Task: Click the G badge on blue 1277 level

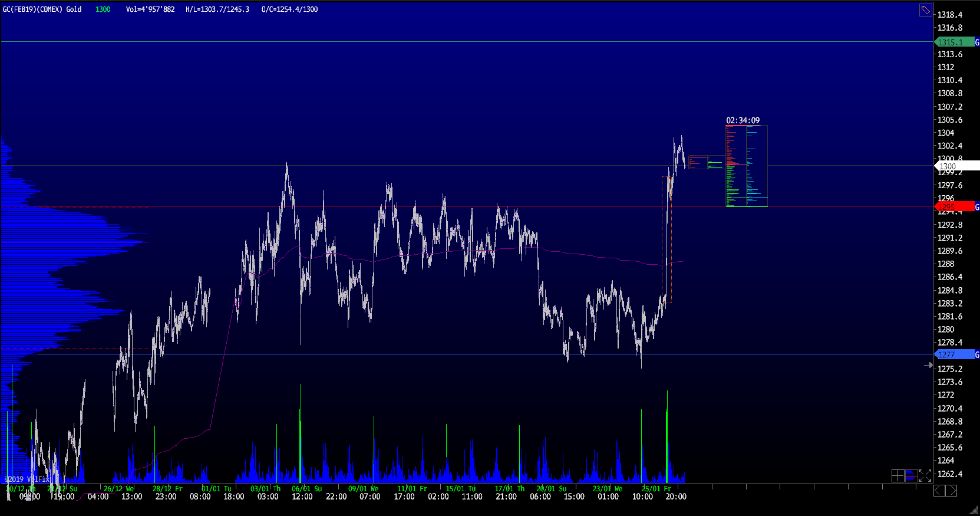Action: coord(976,354)
